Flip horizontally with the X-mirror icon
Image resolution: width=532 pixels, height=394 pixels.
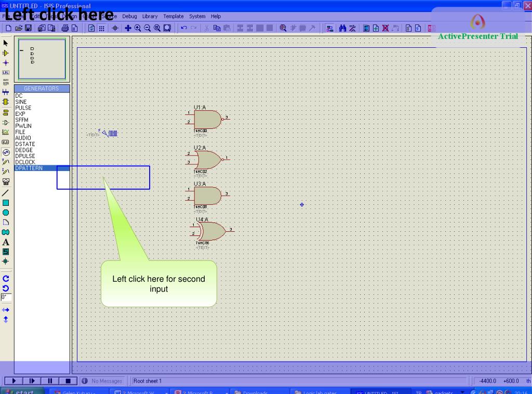click(6, 310)
